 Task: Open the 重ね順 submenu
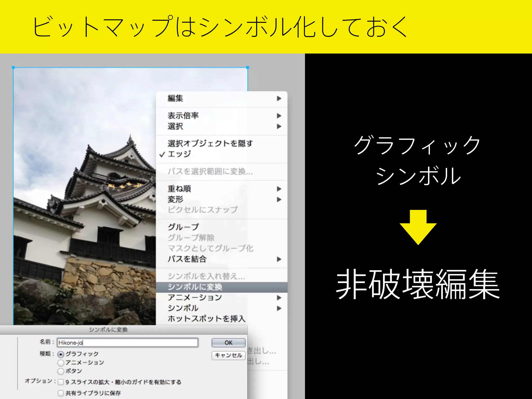click(x=222, y=189)
